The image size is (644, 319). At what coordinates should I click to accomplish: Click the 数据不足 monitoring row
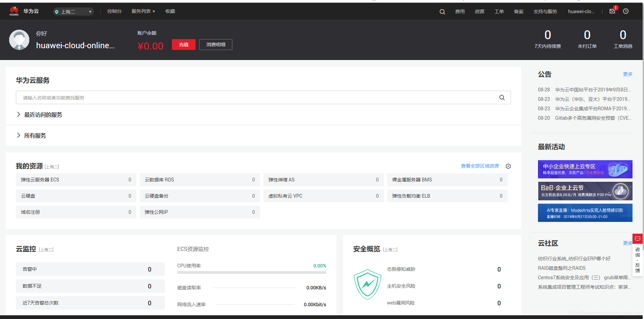[x=90, y=286]
